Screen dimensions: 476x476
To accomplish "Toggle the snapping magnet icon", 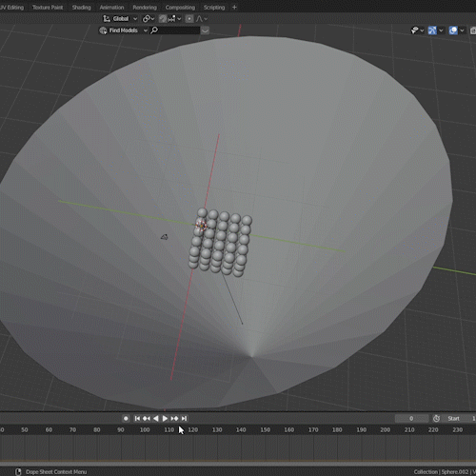I will tap(163, 19).
